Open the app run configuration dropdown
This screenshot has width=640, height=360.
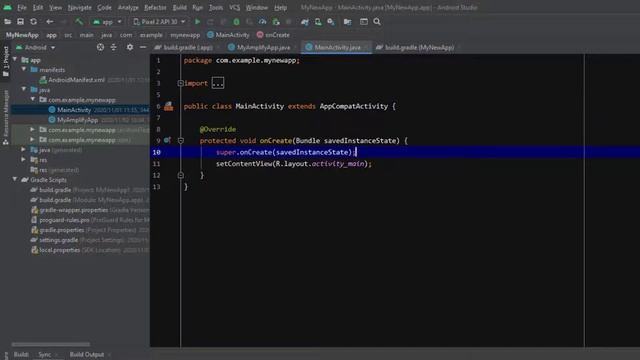pos(107,22)
